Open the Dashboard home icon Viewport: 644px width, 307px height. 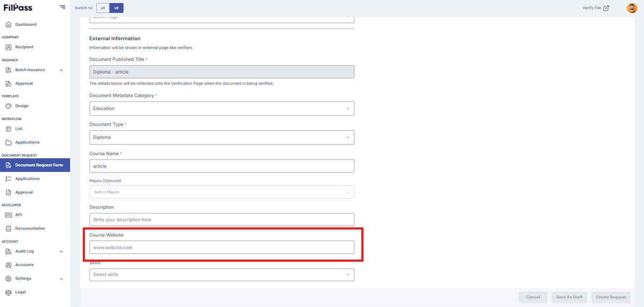coord(9,25)
